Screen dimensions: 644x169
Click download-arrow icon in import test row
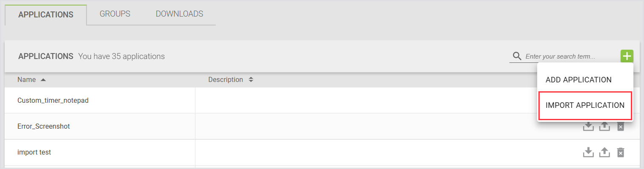tap(588, 152)
